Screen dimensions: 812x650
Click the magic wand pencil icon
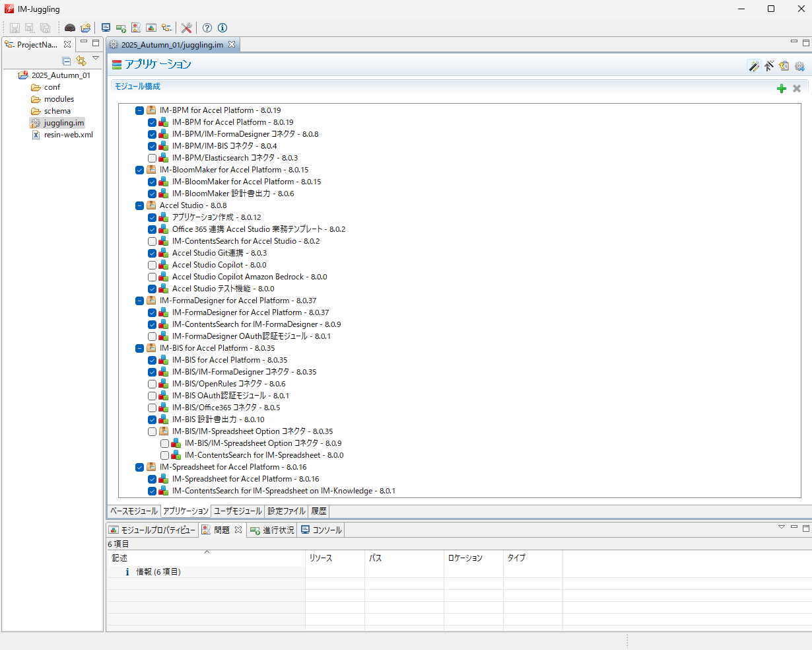click(753, 65)
